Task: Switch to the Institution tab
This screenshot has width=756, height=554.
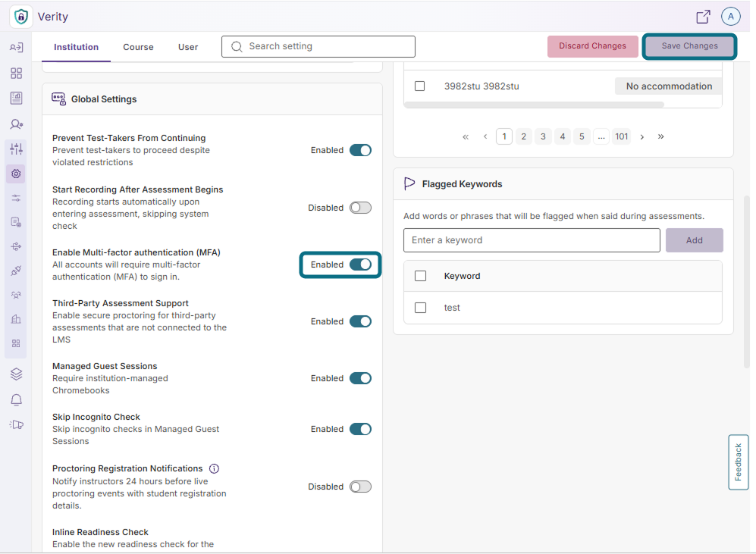Action: click(76, 47)
